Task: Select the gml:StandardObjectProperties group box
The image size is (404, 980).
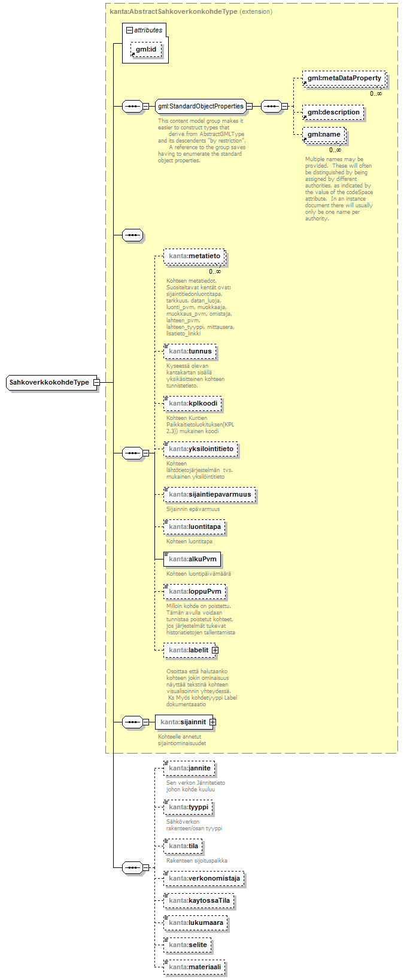Action: point(201,107)
